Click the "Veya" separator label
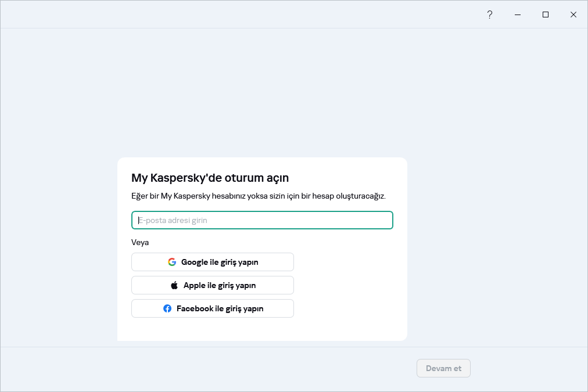 pos(139,242)
